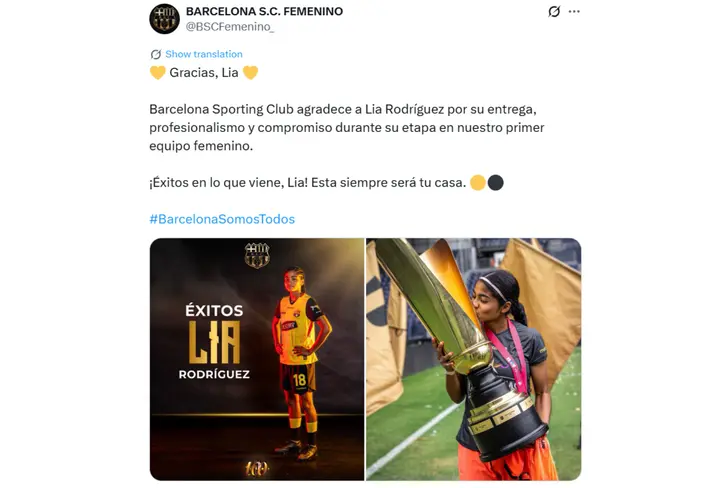This screenshot has height=488, width=728.
Task: Open BARCELONA S.C. FEMENINO display name
Action: pos(264,11)
